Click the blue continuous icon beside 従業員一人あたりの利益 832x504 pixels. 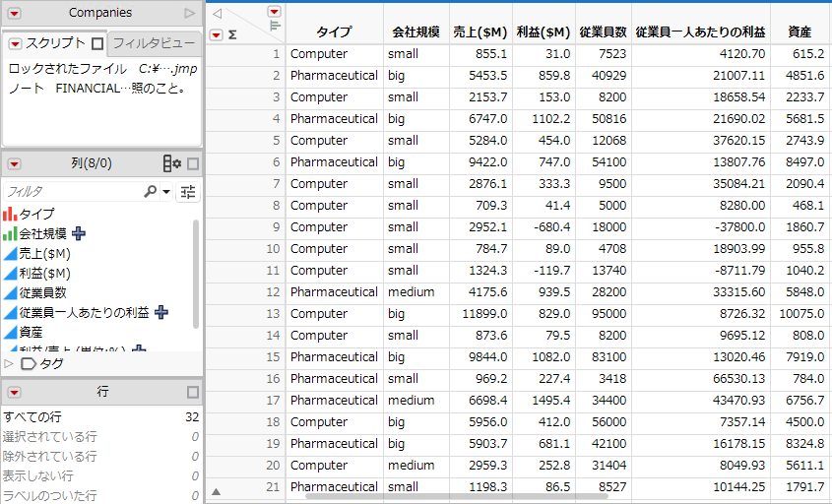click(10, 312)
